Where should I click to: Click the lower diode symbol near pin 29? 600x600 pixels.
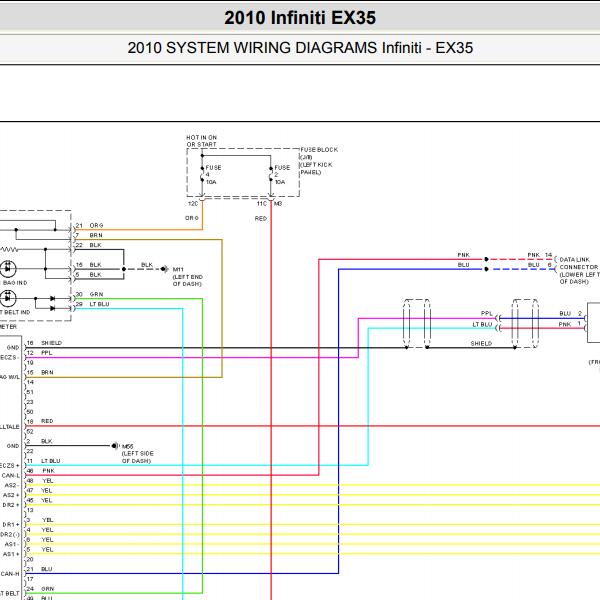click(x=52, y=308)
